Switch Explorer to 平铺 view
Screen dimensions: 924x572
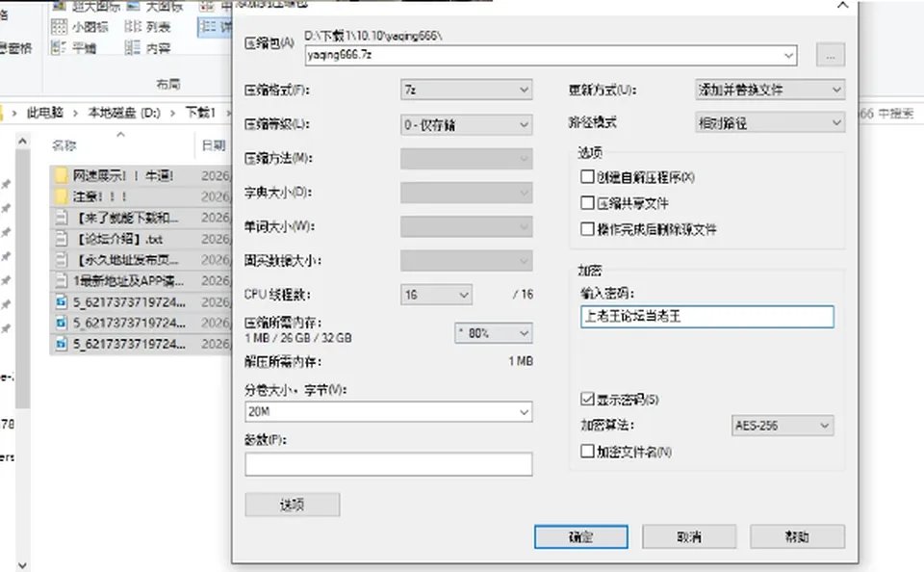click(74, 48)
